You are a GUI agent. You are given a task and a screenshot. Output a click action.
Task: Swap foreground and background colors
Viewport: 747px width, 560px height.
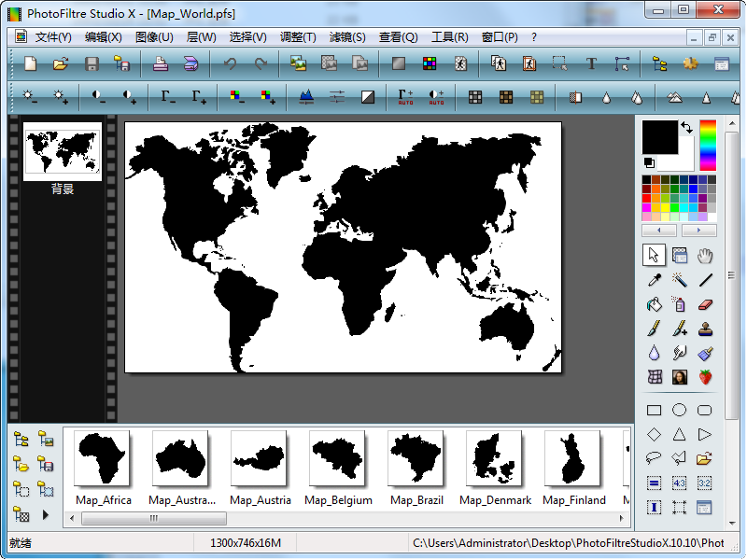[x=687, y=127]
